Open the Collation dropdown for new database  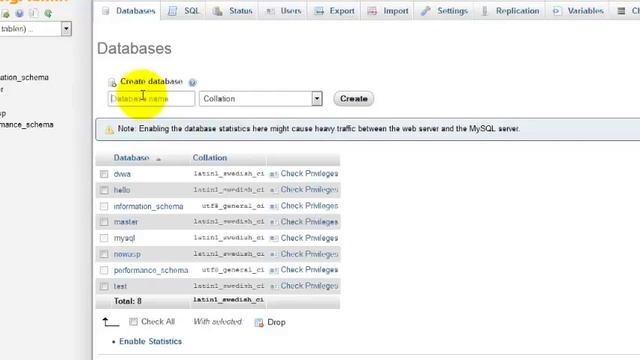pyautogui.click(x=261, y=99)
